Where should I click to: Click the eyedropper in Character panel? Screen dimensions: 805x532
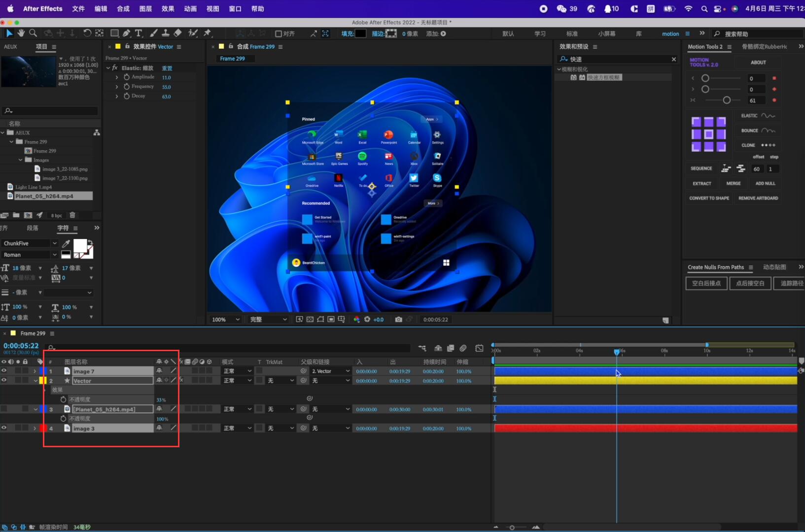pyautogui.click(x=66, y=243)
